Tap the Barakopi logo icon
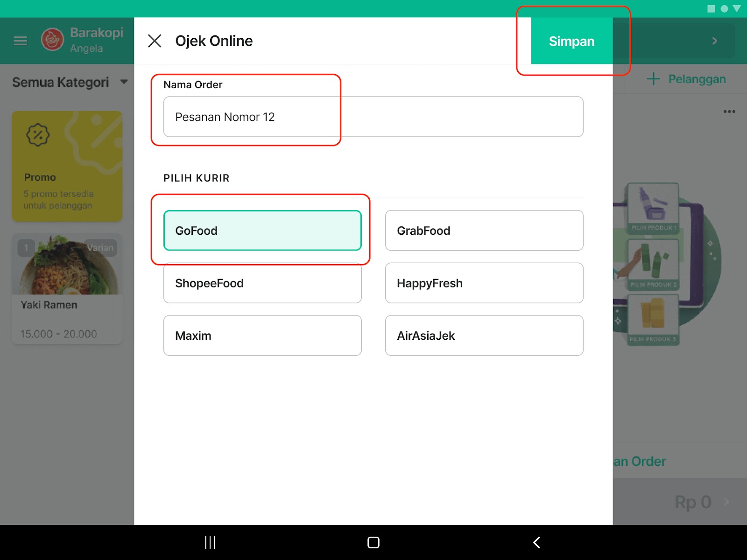This screenshot has height=560, width=747. 52,40
